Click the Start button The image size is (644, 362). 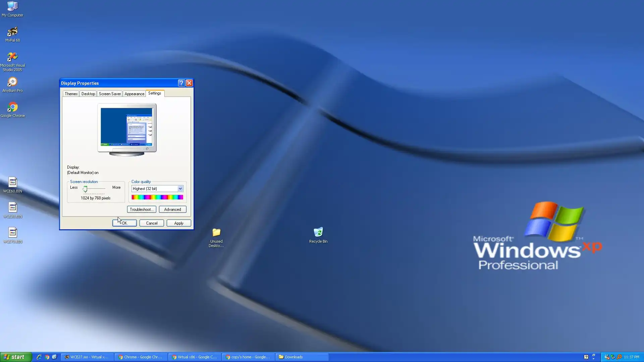pos(16,357)
